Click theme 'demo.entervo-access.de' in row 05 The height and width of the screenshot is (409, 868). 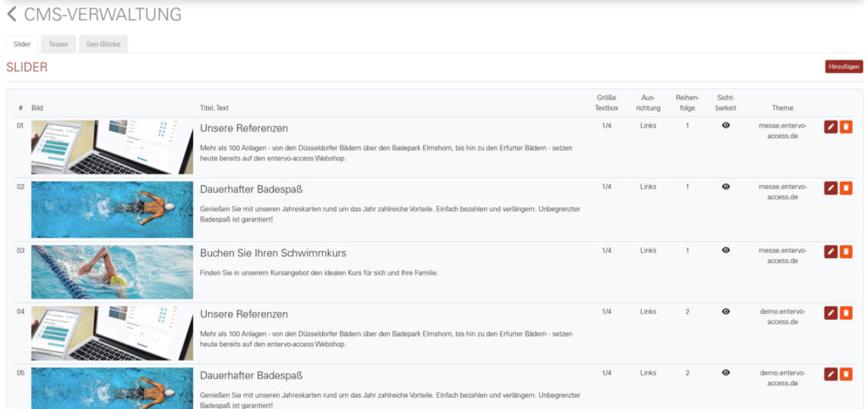pos(782,378)
